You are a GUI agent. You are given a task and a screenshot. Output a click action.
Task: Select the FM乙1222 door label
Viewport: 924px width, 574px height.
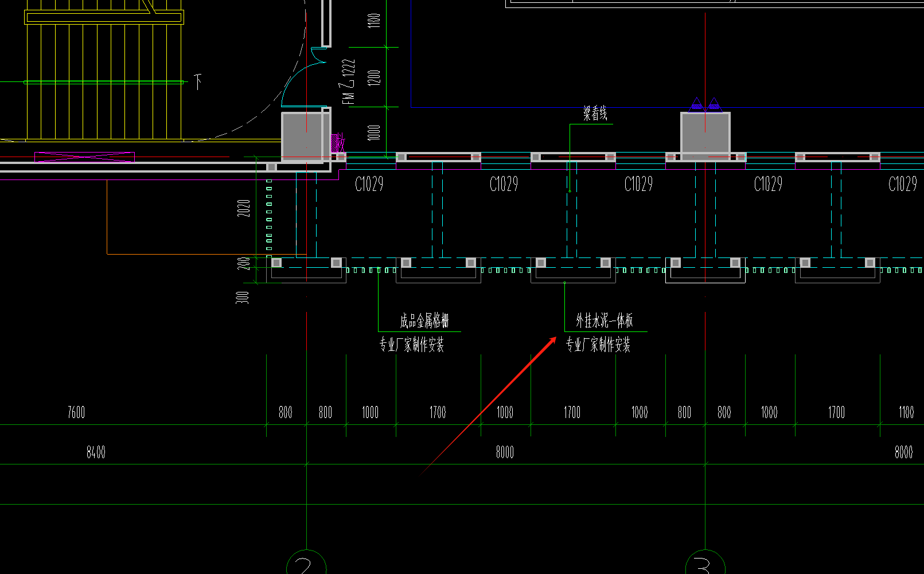[x=348, y=81]
